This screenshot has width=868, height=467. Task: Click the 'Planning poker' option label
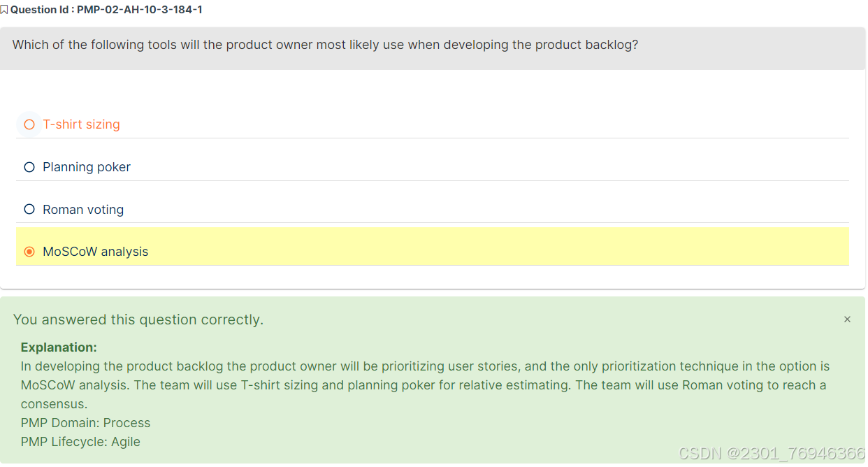point(87,167)
